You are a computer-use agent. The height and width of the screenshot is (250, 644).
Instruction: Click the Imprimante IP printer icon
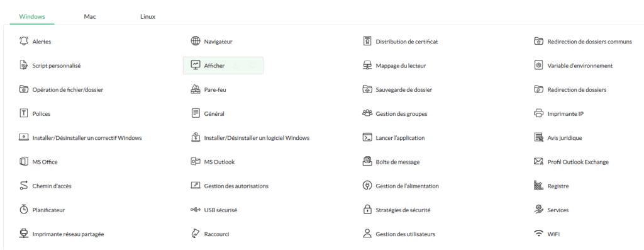click(538, 113)
